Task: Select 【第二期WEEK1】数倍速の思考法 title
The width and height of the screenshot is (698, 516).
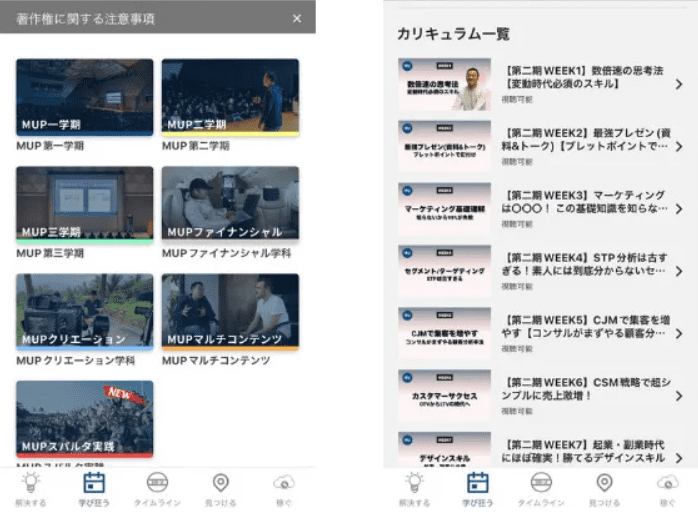Action: [x=583, y=77]
